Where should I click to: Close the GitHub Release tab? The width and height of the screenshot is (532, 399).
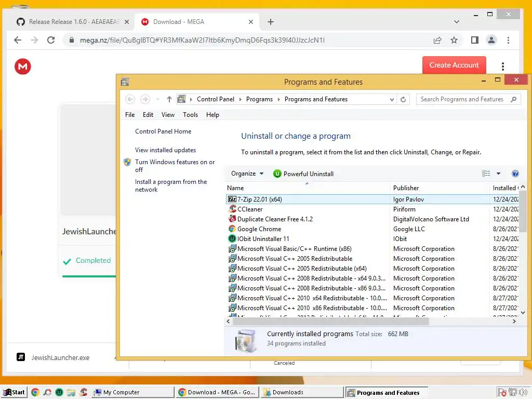click(x=127, y=22)
